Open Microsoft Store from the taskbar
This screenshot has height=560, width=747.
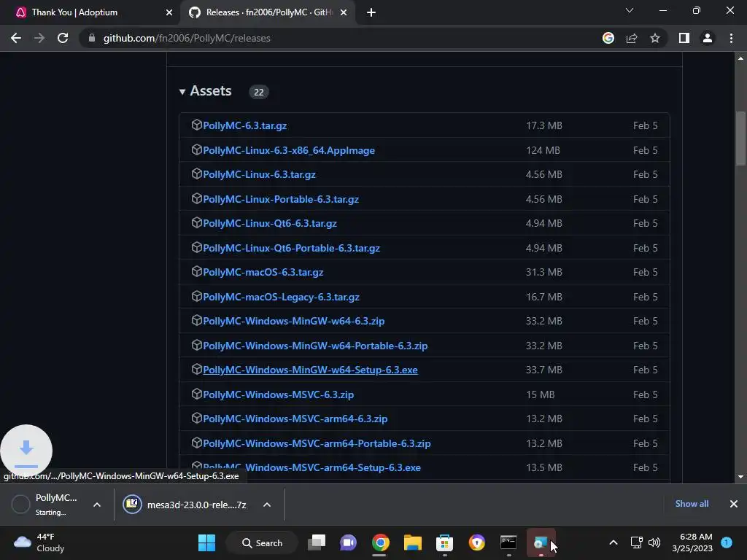point(444,542)
